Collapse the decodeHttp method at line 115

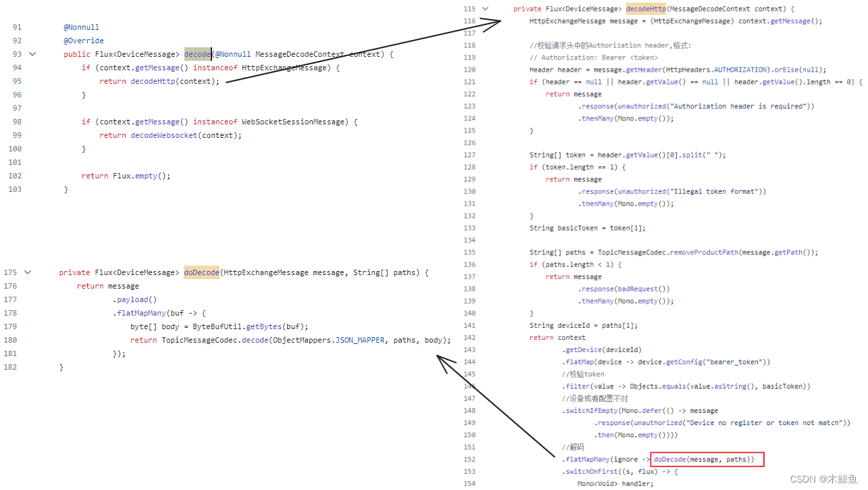[x=484, y=9]
